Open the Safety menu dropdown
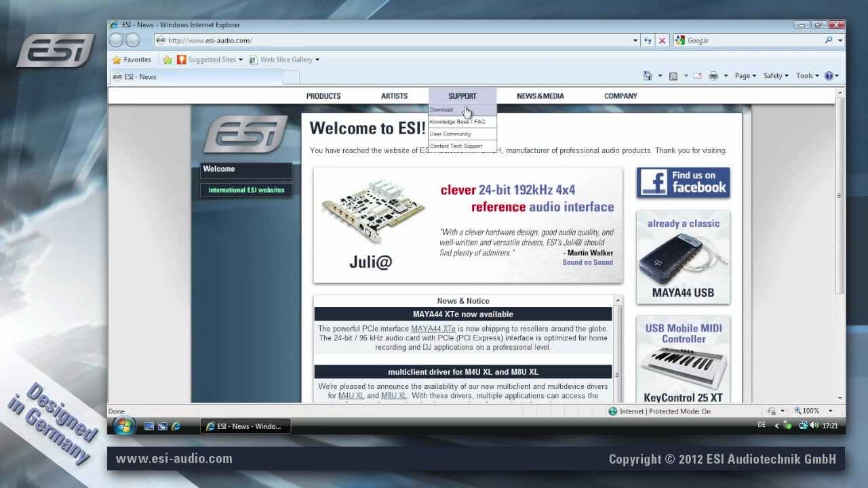This screenshot has height=488, width=868. pos(776,76)
